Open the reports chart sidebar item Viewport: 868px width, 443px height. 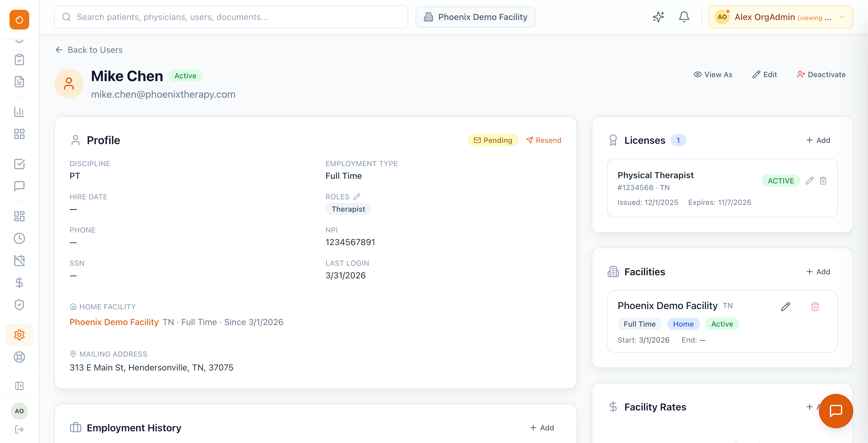point(19,112)
